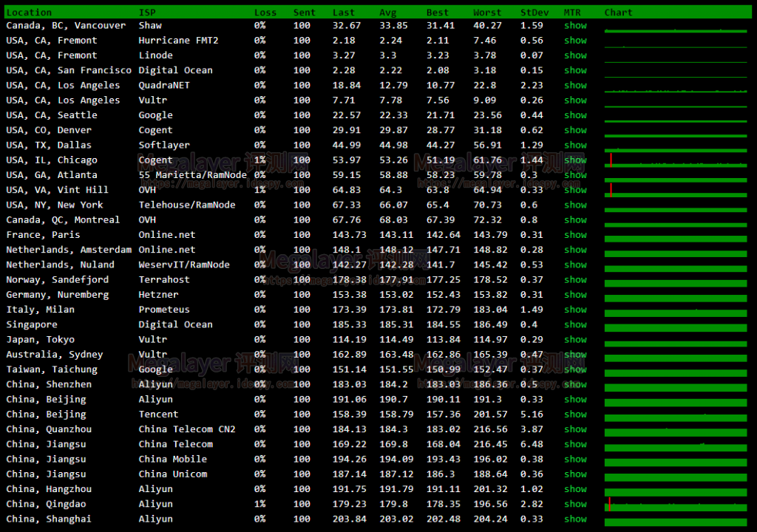Show MTR for Singapore Digital Ocean
Image resolution: width=757 pixels, height=532 pixels.
tap(575, 325)
